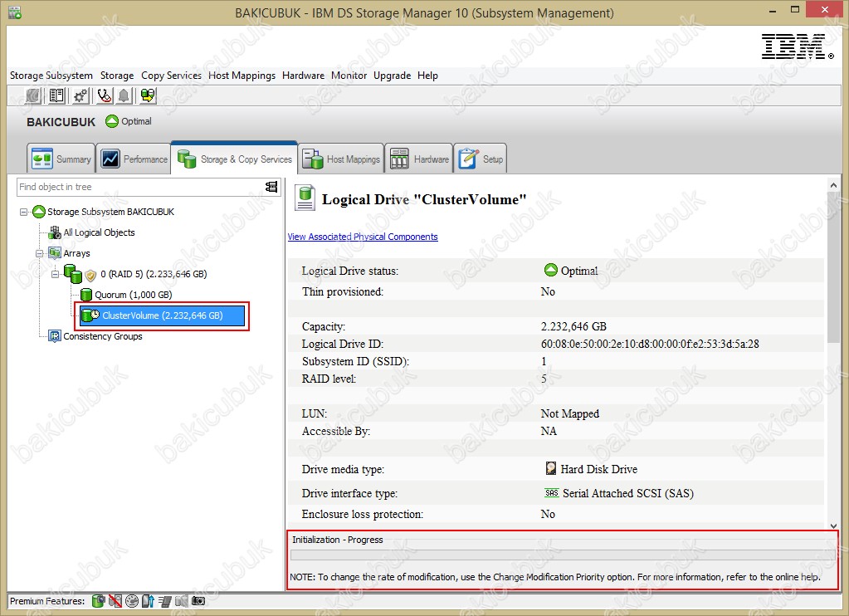Click the bell alert toolbar icon

click(124, 96)
